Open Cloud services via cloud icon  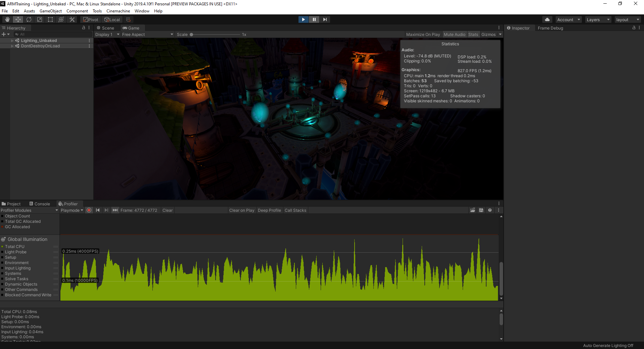tap(547, 19)
